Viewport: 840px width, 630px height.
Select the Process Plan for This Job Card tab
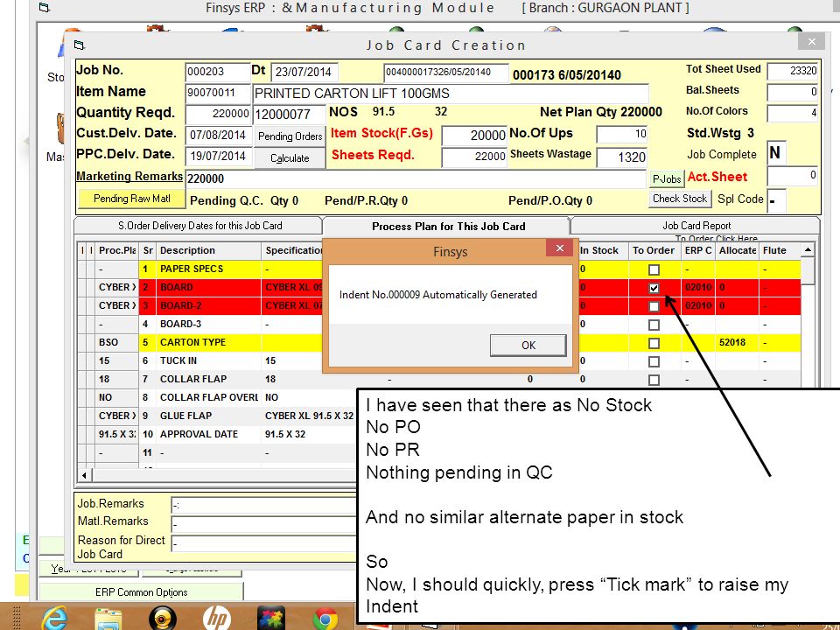point(448,227)
